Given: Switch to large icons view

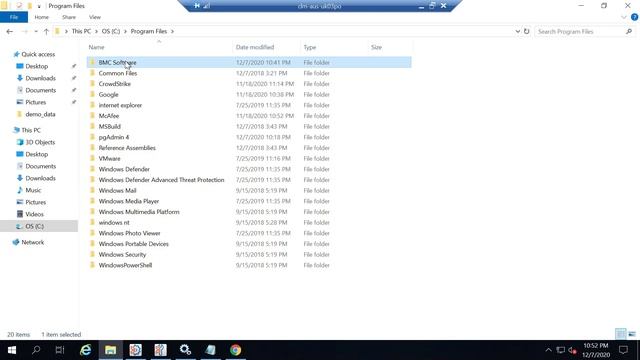Looking at the screenshot, I should click(632, 334).
